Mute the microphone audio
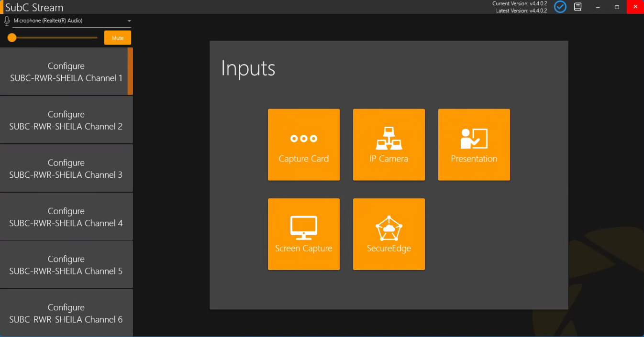 (x=118, y=38)
